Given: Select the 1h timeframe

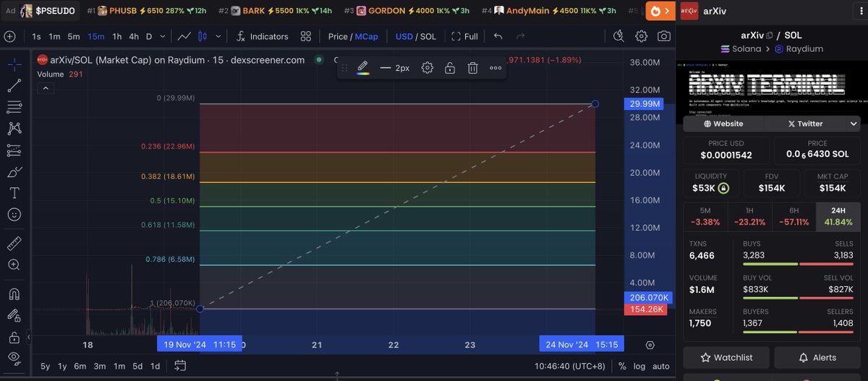Looking at the screenshot, I should coord(116,36).
